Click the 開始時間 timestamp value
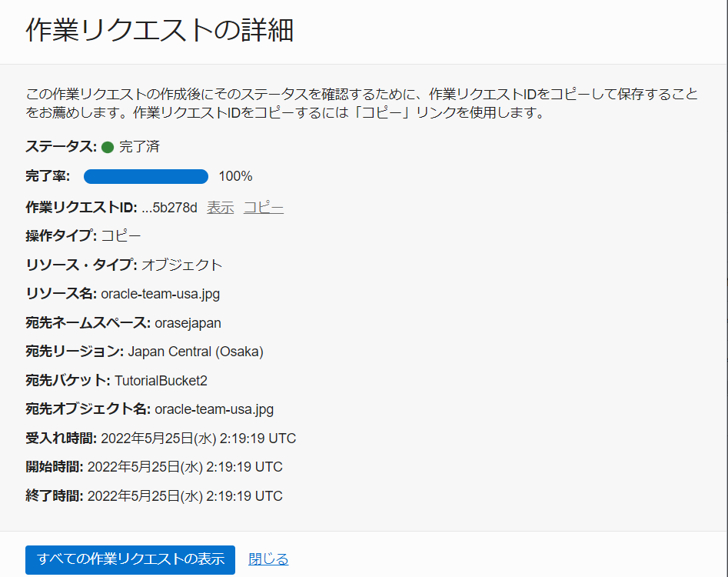 pyautogui.click(x=185, y=467)
